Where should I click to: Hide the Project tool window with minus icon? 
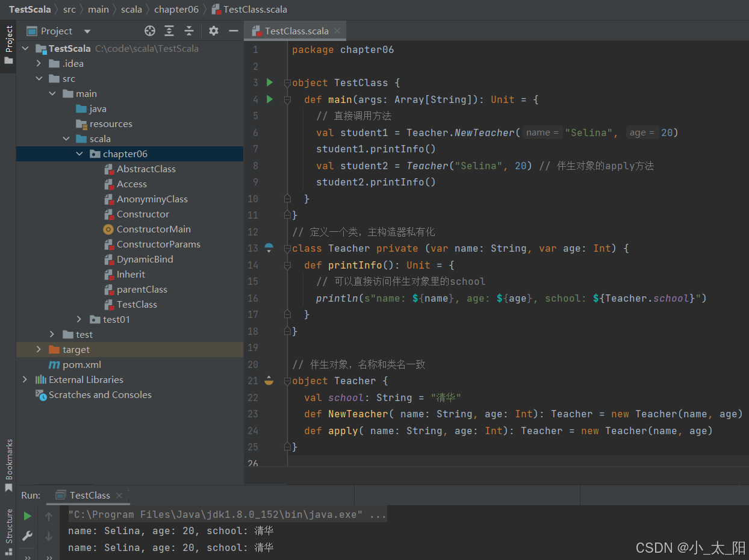(x=233, y=31)
